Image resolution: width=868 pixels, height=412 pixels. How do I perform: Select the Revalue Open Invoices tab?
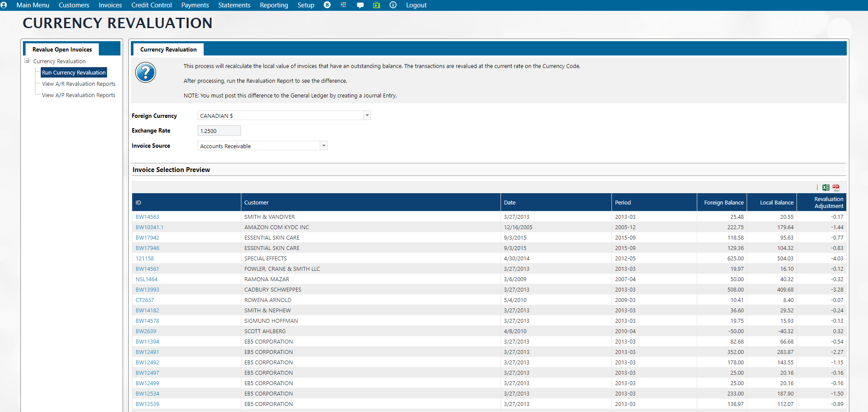click(x=62, y=49)
